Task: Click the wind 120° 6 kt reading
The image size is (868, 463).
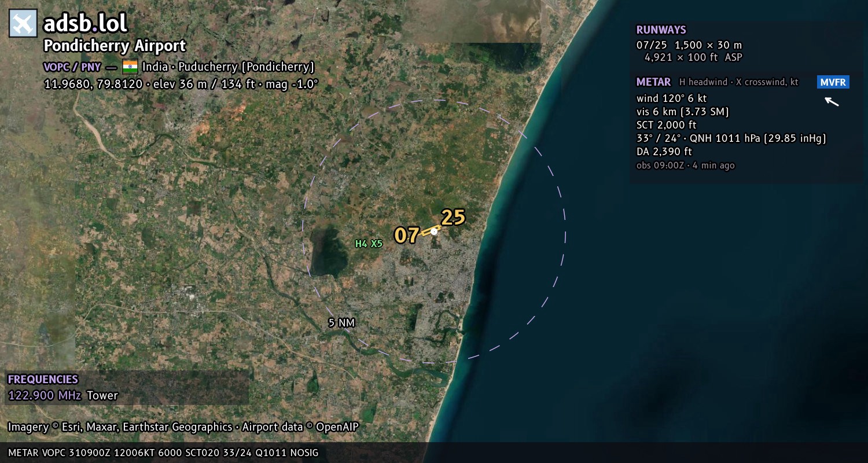Action: (x=671, y=98)
